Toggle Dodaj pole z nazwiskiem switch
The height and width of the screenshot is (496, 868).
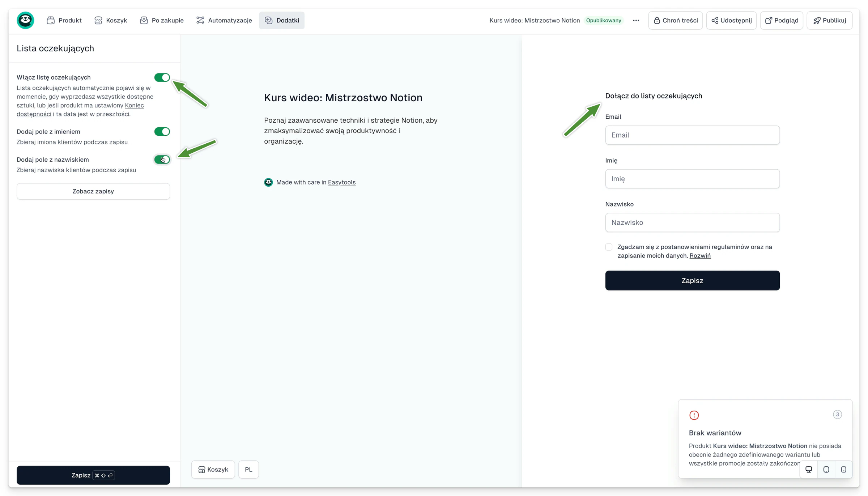162,159
